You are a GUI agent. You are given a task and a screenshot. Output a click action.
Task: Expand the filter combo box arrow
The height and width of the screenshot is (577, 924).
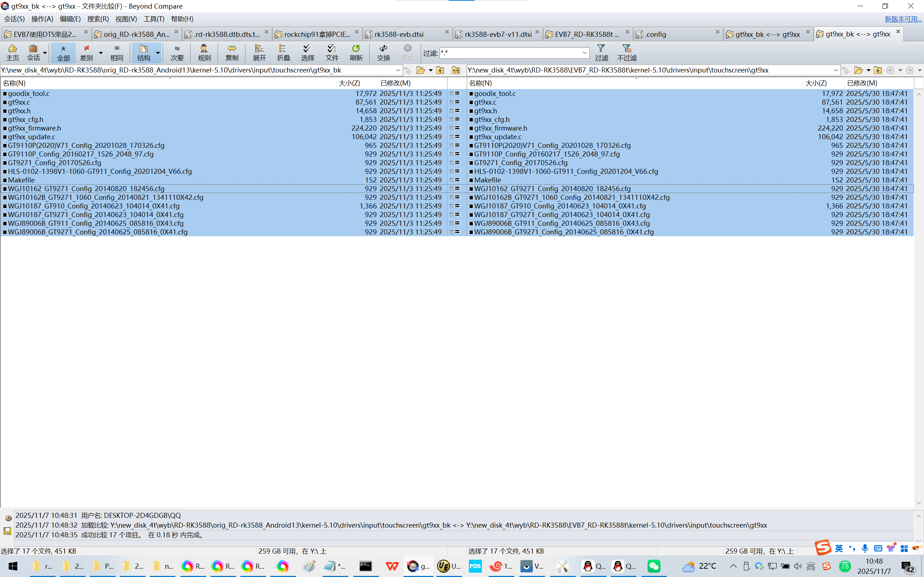tap(585, 53)
